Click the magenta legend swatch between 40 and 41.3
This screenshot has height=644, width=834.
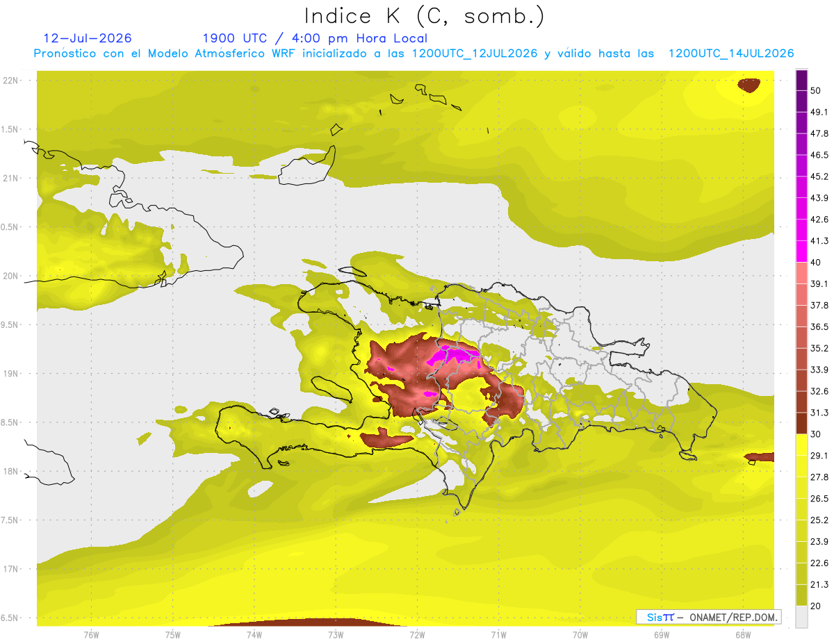click(801, 251)
